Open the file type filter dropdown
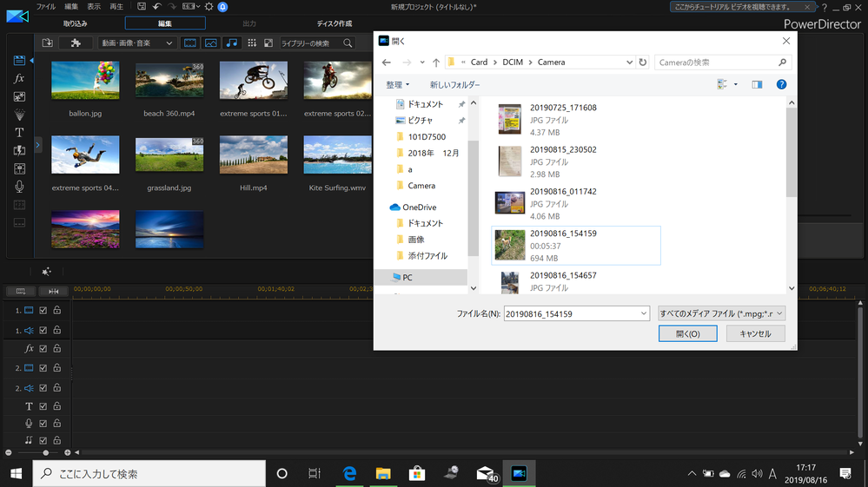The image size is (868, 487). [x=721, y=313]
